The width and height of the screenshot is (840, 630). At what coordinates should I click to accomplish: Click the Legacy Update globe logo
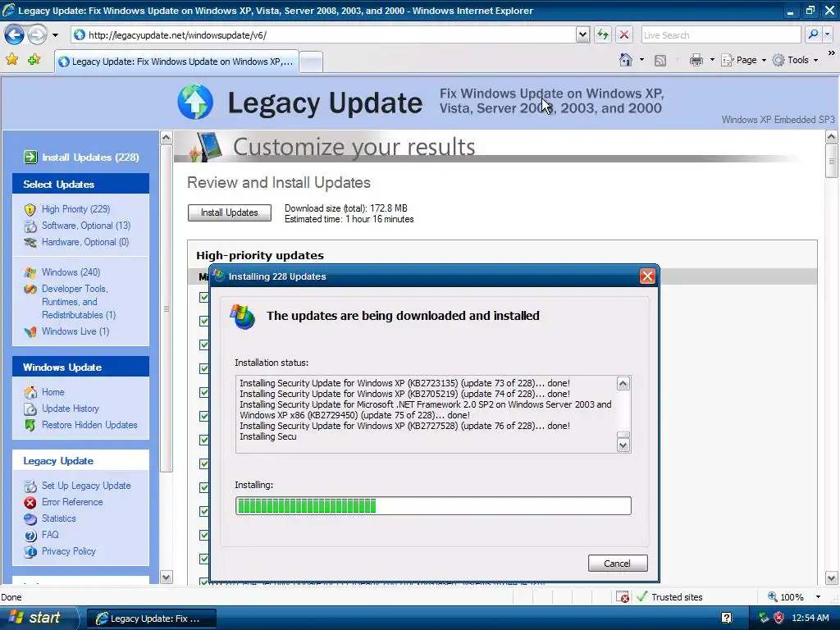(x=195, y=102)
